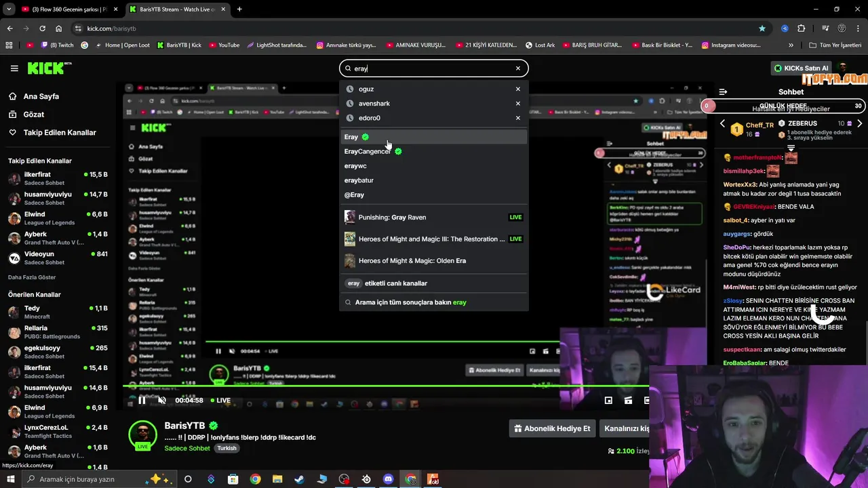Viewport: 868px width, 488px height.
Task: Remove 'oguz' from recent searches
Action: click(518, 89)
